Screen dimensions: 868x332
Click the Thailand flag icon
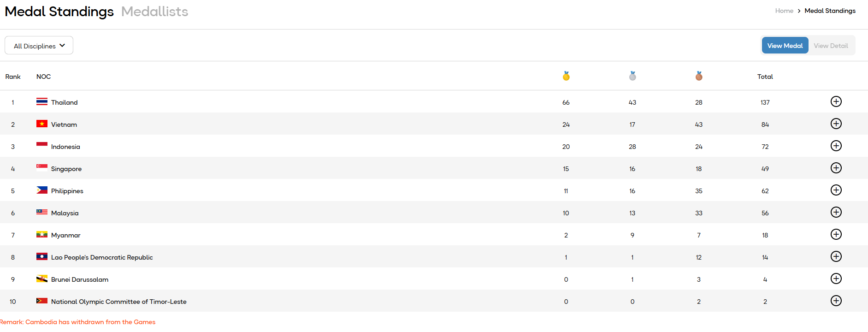[x=42, y=101]
